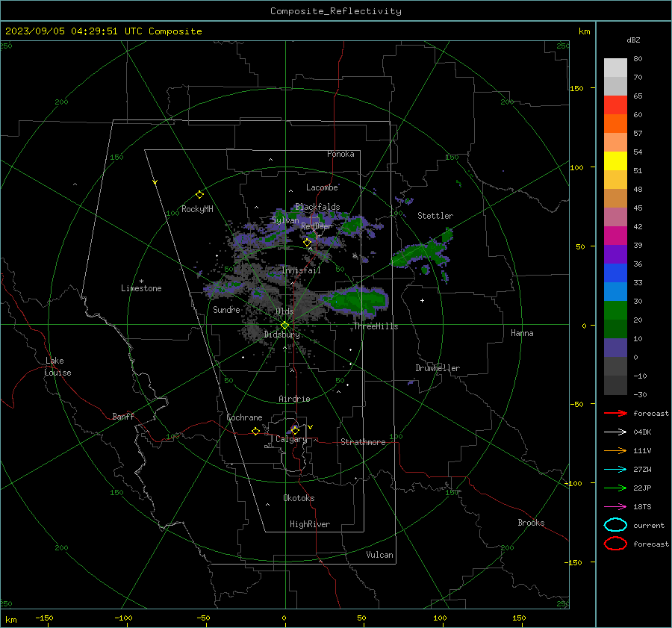Click the 'Sundre' map label
Image resolution: width=672 pixels, height=628 pixels.
pyautogui.click(x=226, y=309)
